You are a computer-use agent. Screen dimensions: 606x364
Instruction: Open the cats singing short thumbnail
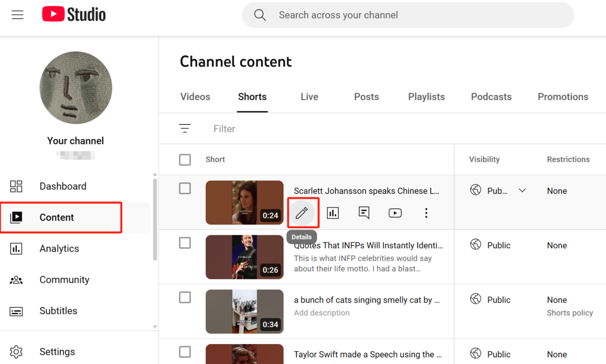[244, 311]
